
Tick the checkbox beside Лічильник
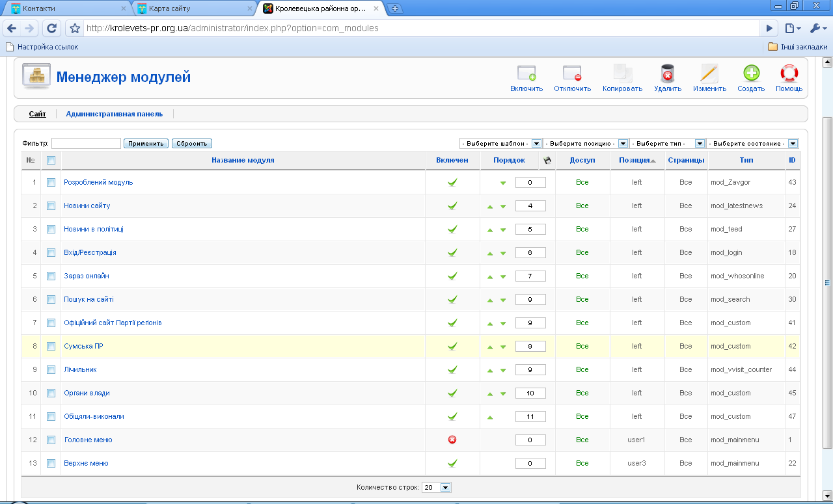click(x=51, y=369)
